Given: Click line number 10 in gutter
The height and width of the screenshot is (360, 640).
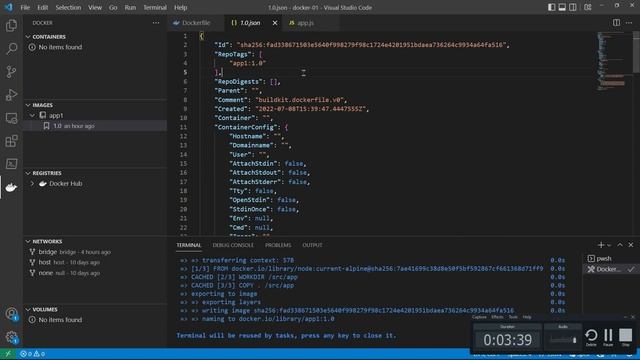Looking at the screenshot, I should [x=183, y=118].
